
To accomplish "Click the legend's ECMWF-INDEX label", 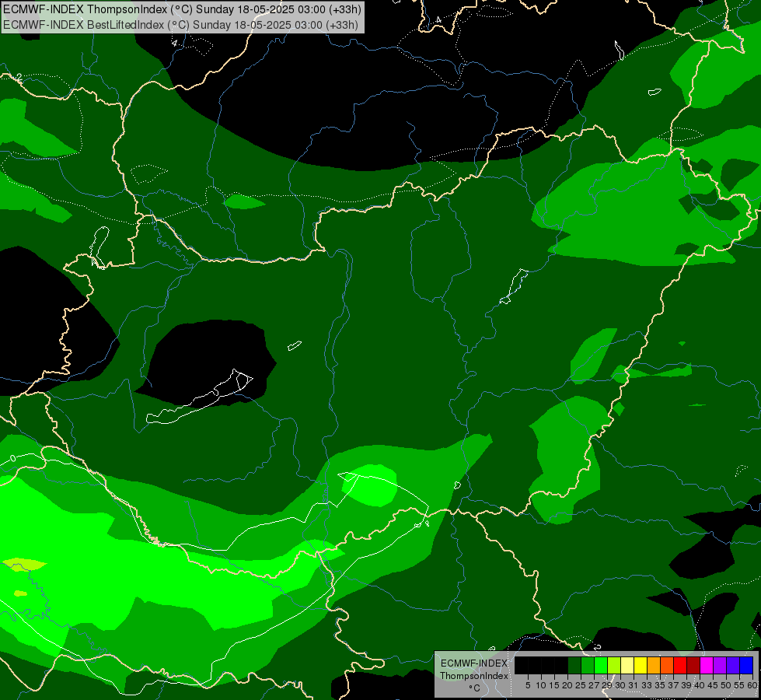I will tap(474, 663).
